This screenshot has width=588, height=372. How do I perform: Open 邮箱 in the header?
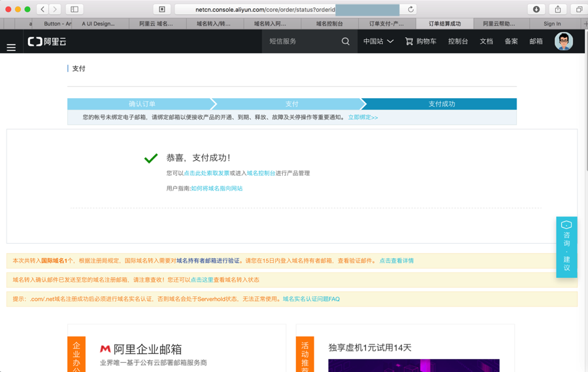[x=536, y=41]
